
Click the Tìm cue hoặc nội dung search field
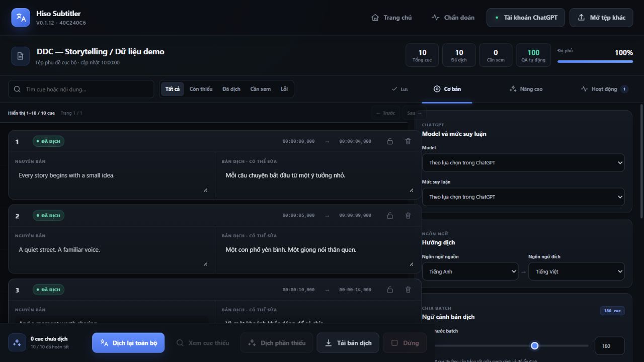click(x=81, y=89)
